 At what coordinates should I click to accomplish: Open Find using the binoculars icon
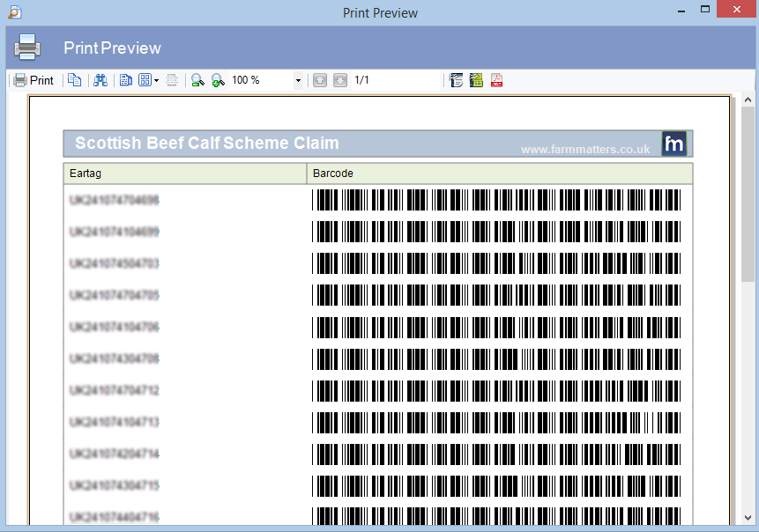pos(100,80)
